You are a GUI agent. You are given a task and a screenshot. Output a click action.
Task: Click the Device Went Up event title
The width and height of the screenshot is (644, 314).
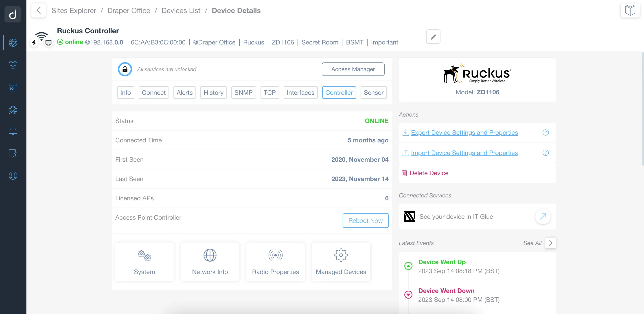click(x=442, y=262)
